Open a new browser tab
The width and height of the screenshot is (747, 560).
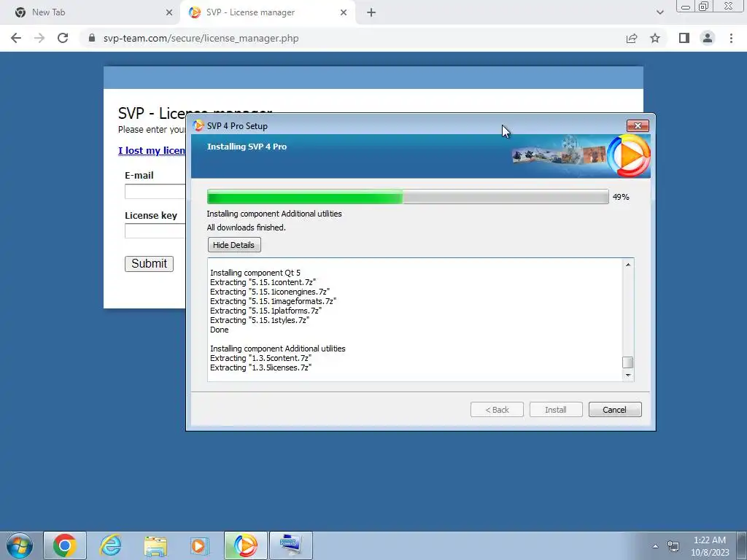[371, 12]
